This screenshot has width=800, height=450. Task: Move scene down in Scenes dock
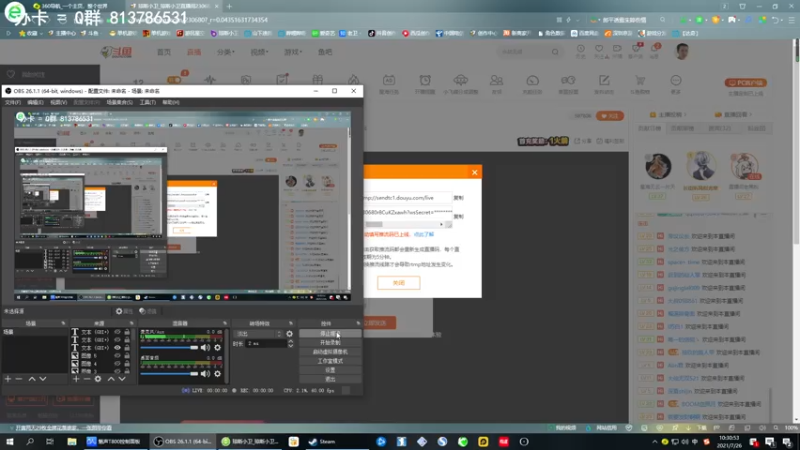pos(43,379)
